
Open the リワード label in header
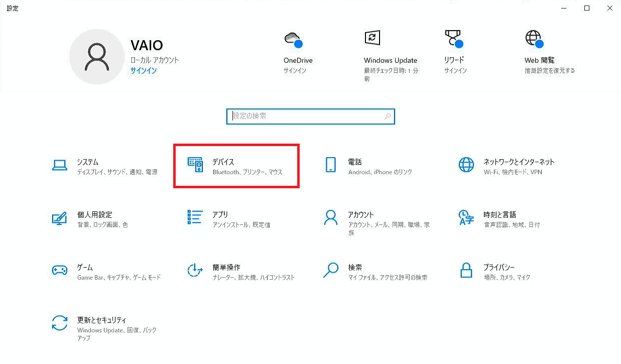coord(454,60)
